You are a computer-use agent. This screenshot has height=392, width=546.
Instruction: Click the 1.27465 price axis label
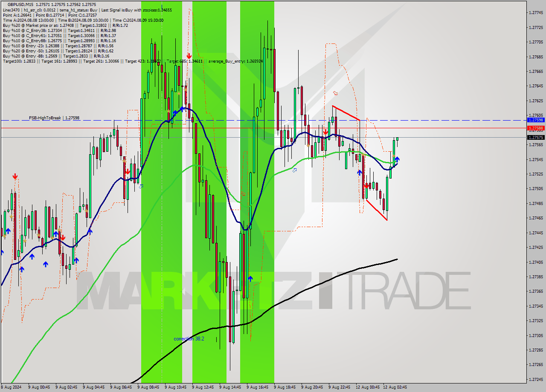click(x=536, y=218)
